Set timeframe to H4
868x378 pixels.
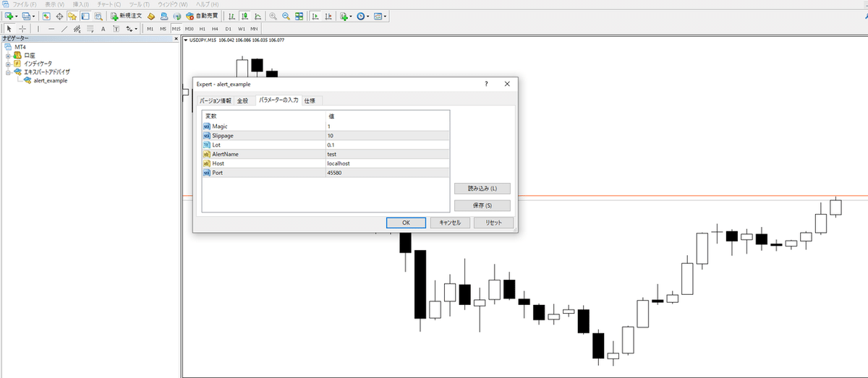[215, 29]
